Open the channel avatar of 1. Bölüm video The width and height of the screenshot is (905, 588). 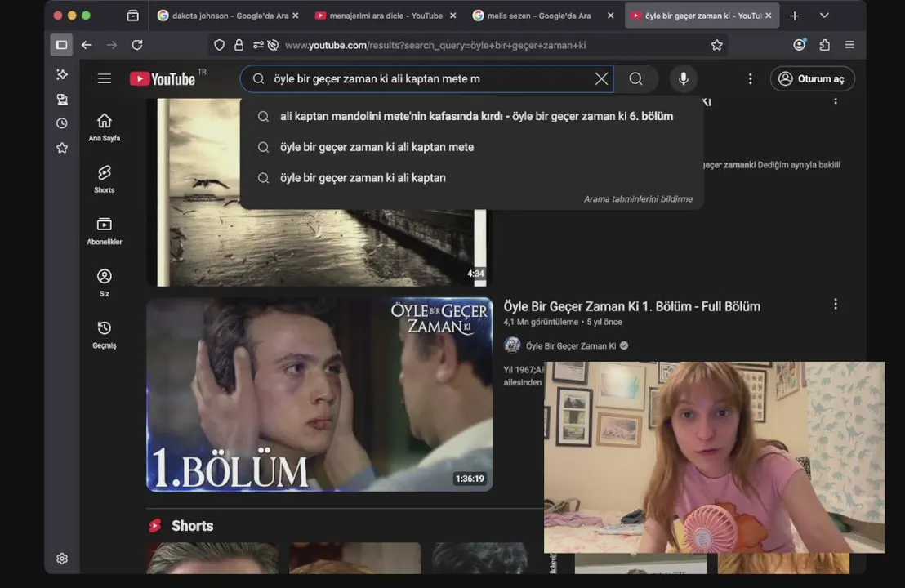pos(512,345)
